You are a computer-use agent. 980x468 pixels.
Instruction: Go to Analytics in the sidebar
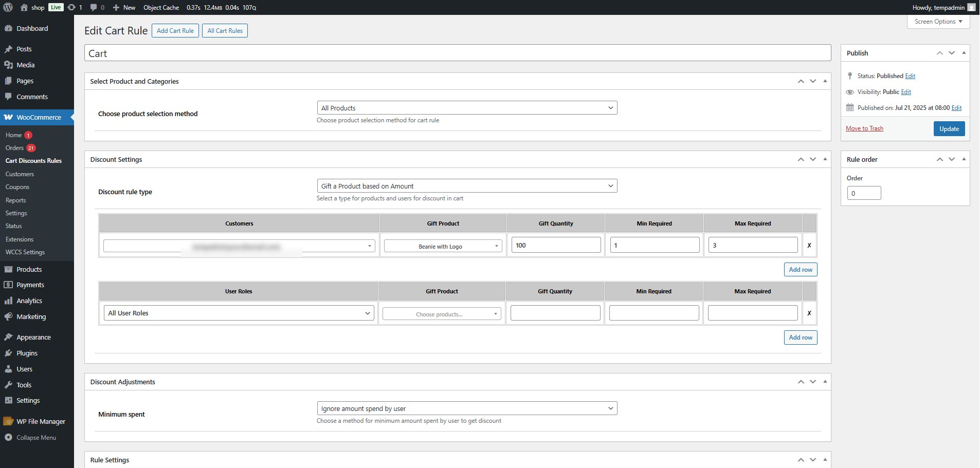pyautogui.click(x=29, y=301)
